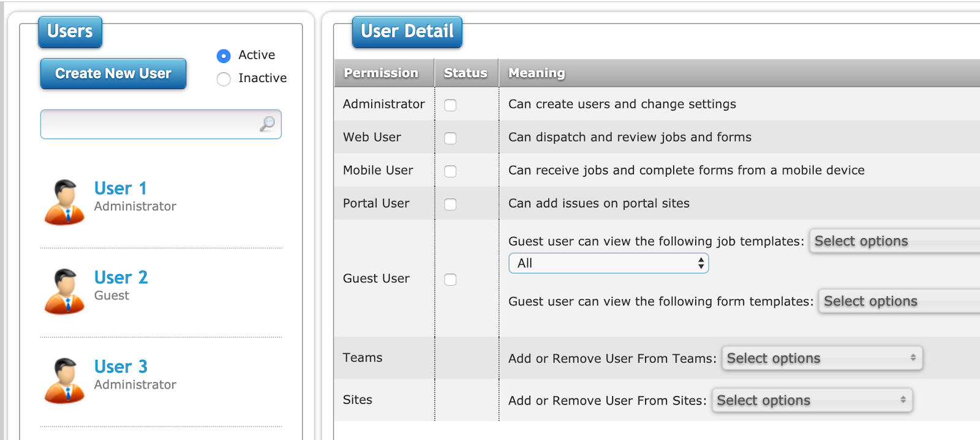Image resolution: width=980 pixels, height=440 pixels.
Task: Click User 1 avatar icon
Action: pos(64,202)
